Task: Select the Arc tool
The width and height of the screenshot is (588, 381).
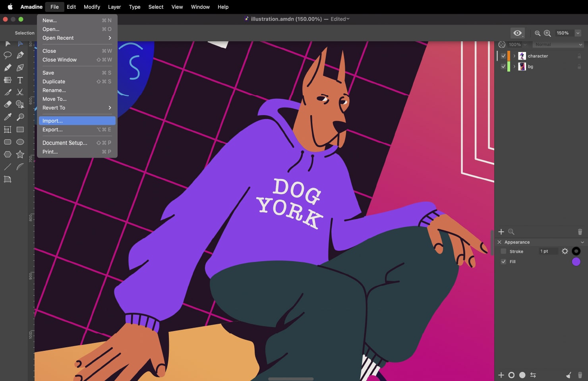Action: [20, 167]
